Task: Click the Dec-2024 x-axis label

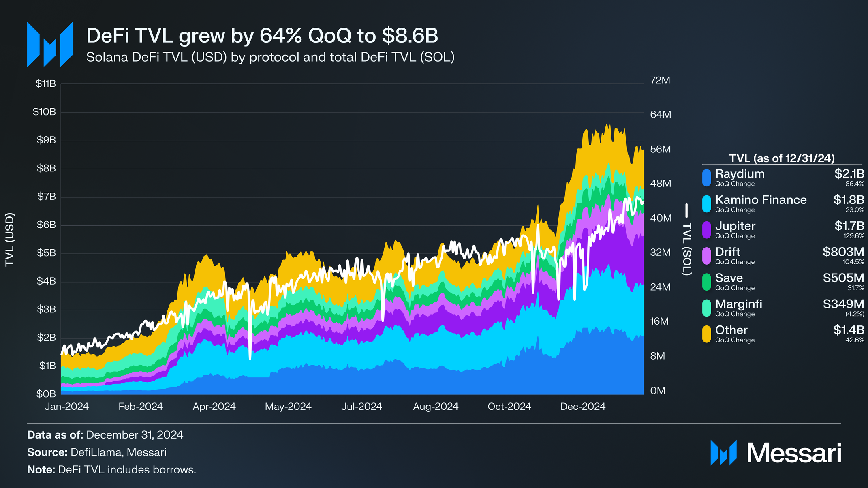Action: tap(583, 407)
